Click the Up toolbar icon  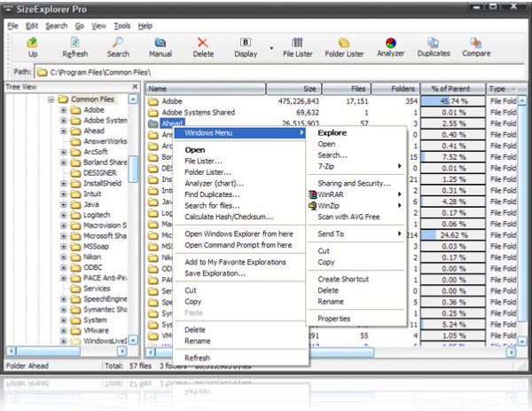coord(33,46)
